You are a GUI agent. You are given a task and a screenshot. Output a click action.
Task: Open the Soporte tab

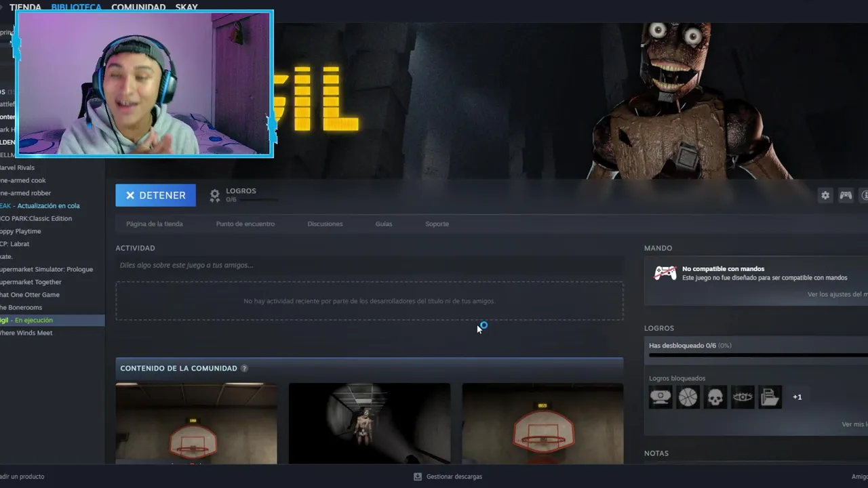(x=437, y=224)
